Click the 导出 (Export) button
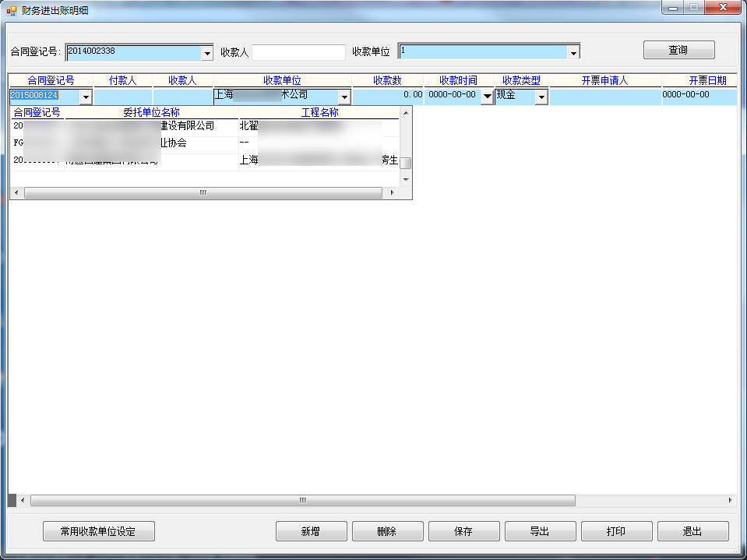The width and height of the screenshot is (747, 560). pyautogui.click(x=540, y=530)
